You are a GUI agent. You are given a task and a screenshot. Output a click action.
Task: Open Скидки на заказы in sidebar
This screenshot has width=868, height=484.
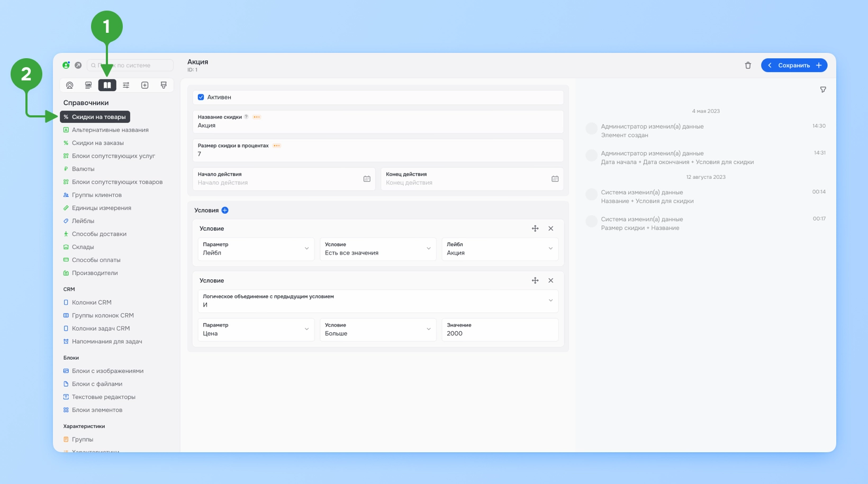[97, 143]
